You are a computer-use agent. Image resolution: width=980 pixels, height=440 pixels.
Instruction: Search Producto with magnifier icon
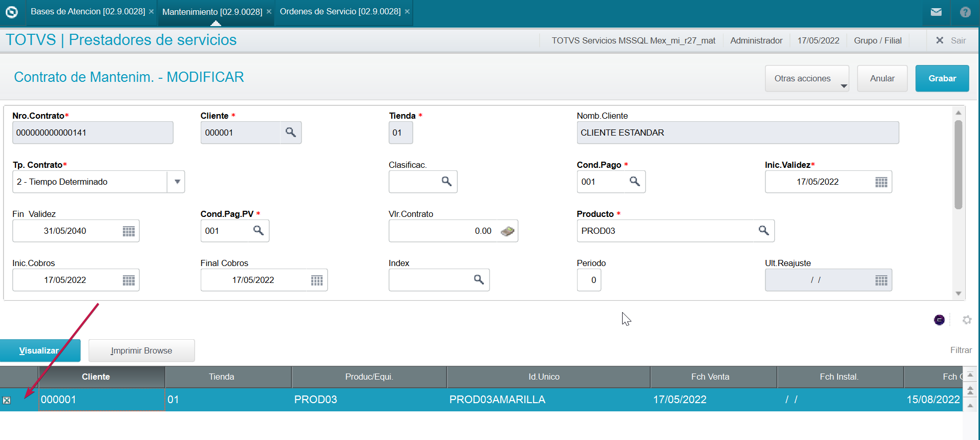pyautogui.click(x=764, y=231)
